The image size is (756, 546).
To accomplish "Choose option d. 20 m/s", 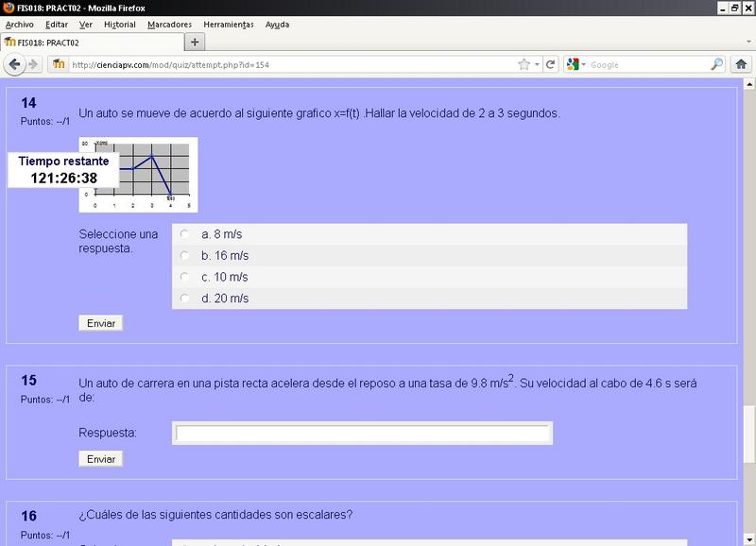I will tap(184, 299).
